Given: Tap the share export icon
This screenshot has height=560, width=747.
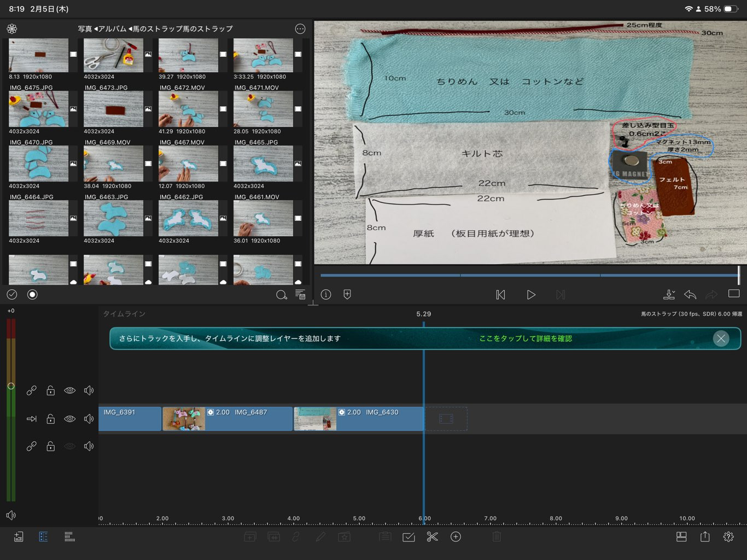Looking at the screenshot, I should (705, 537).
